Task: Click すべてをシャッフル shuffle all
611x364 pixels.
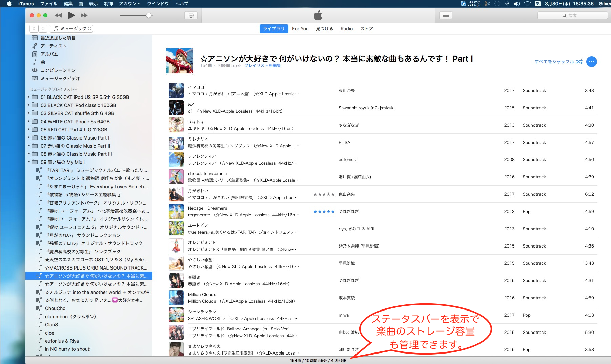Action: [x=558, y=62]
